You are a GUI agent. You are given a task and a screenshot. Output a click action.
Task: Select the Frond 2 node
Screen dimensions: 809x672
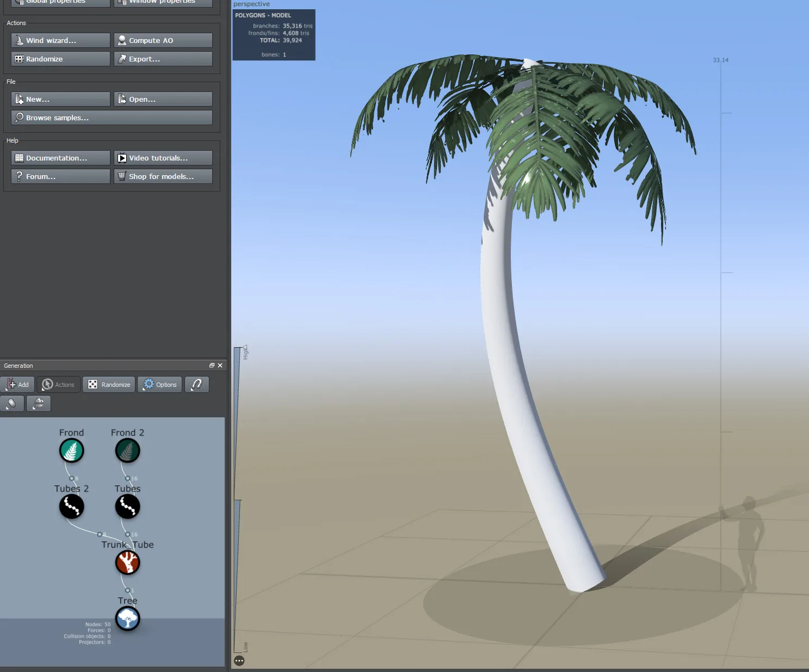coord(127,451)
